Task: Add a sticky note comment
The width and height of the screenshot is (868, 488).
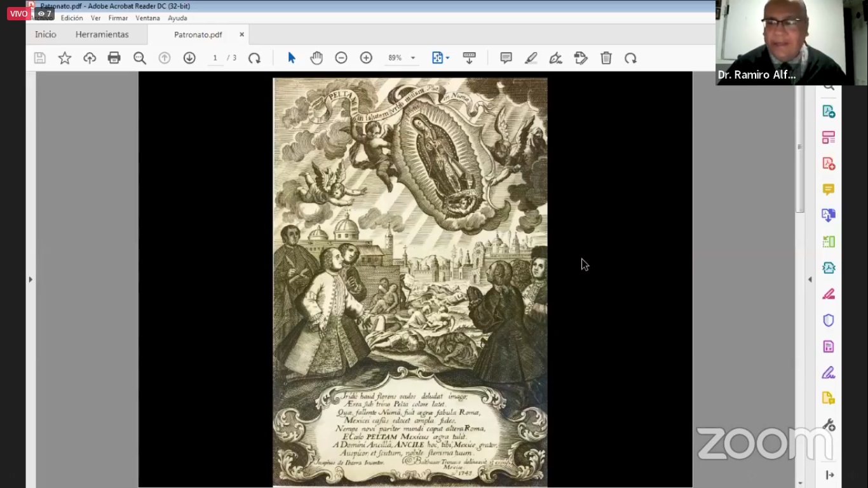Action: [x=506, y=58]
